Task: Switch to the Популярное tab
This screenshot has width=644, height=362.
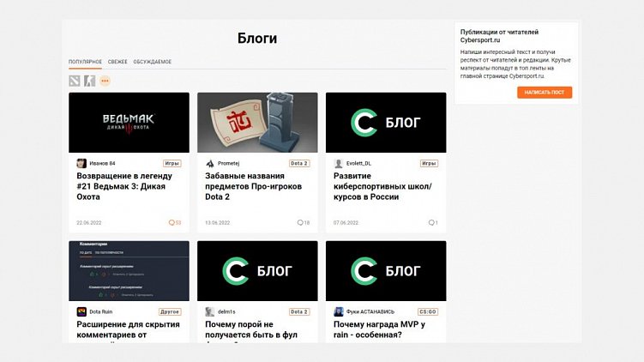Action: 85,62
